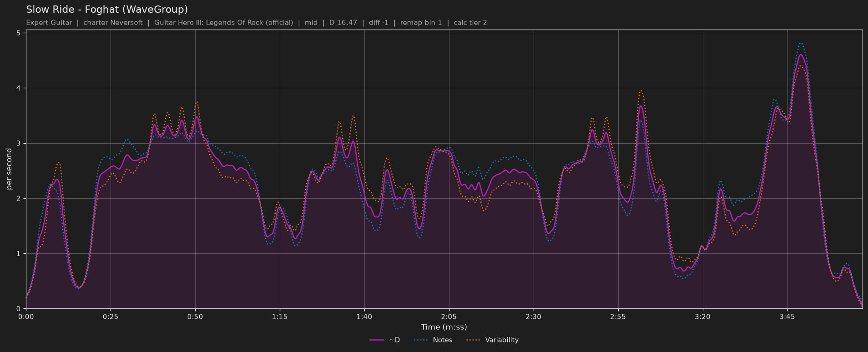Click 'Guitar Hero III: Legends Of Rock (official)' text
The height and width of the screenshot is (352, 868).
(x=223, y=23)
